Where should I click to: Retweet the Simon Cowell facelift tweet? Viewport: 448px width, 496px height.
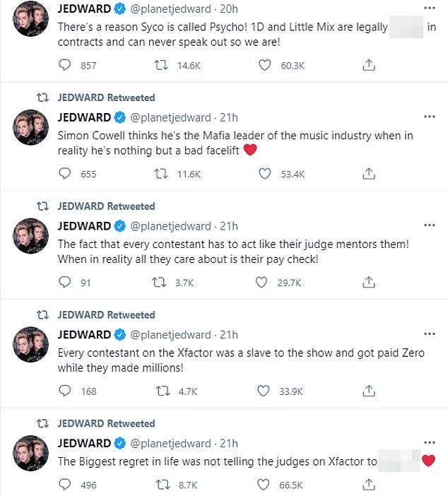(x=160, y=174)
